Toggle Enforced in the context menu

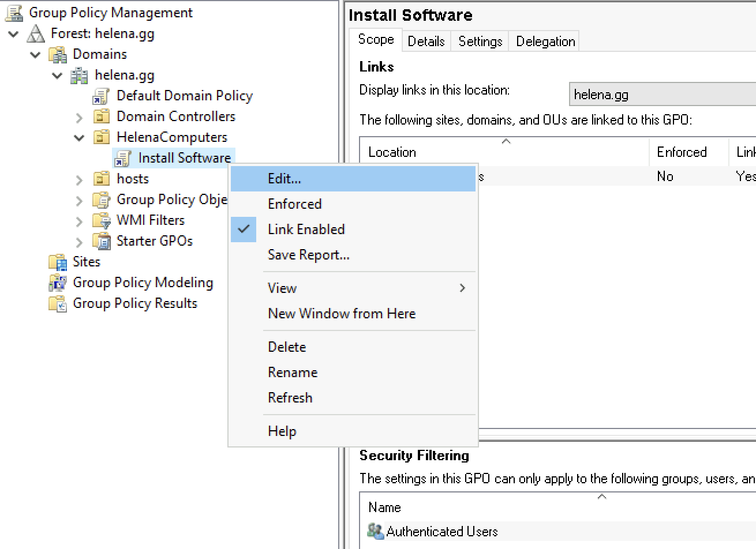click(294, 204)
